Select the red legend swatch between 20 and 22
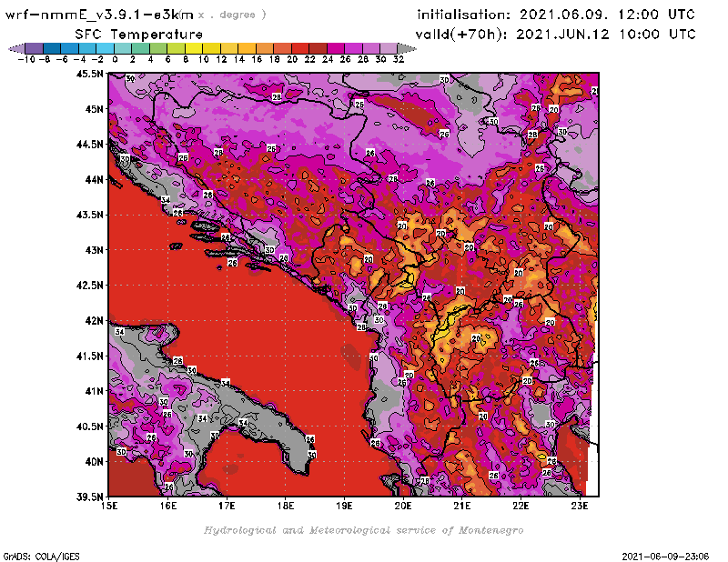Viewport: 728px width, 562px height. (x=300, y=48)
